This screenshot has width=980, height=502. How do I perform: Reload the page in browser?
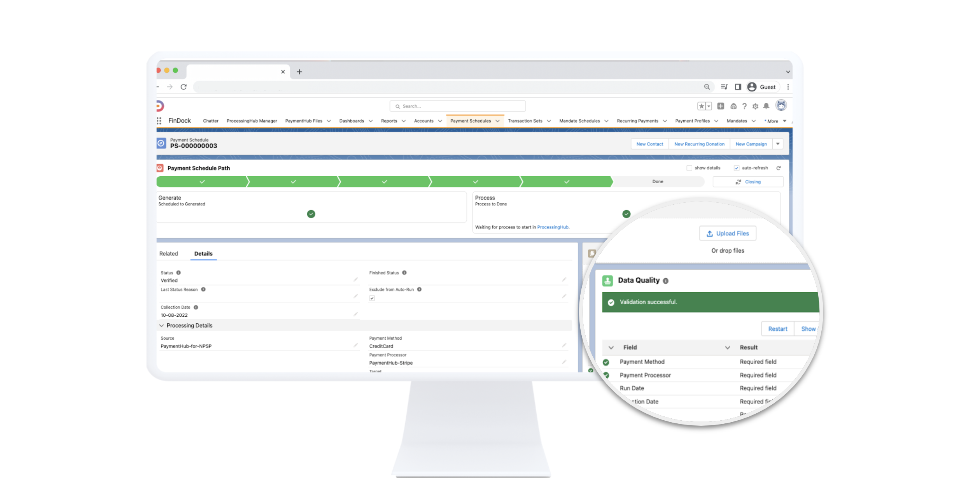pos(184,87)
